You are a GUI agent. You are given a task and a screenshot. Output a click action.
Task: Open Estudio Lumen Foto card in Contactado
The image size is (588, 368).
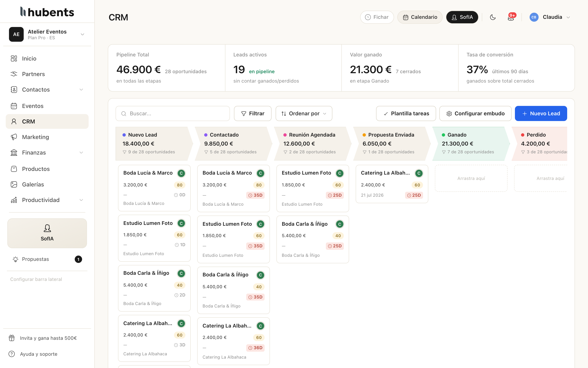click(x=233, y=239)
